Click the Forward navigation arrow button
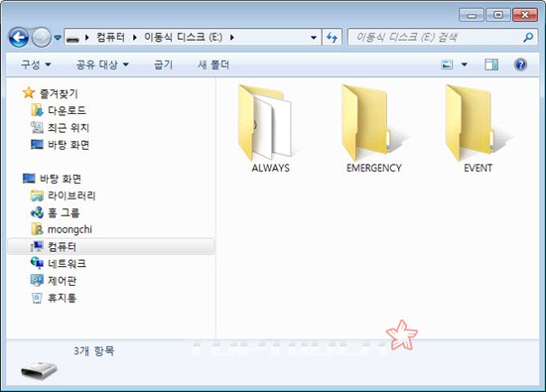This screenshot has width=546, height=392. tap(42, 38)
